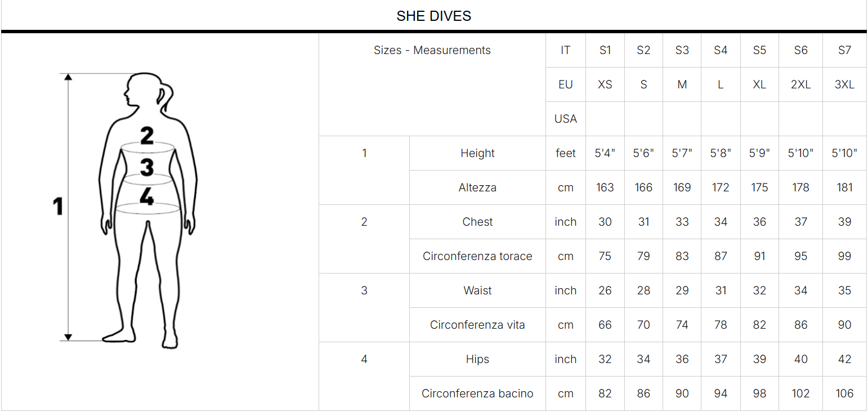
Task: Click the number 1 height label beside arrow
Action: tap(57, 207)
